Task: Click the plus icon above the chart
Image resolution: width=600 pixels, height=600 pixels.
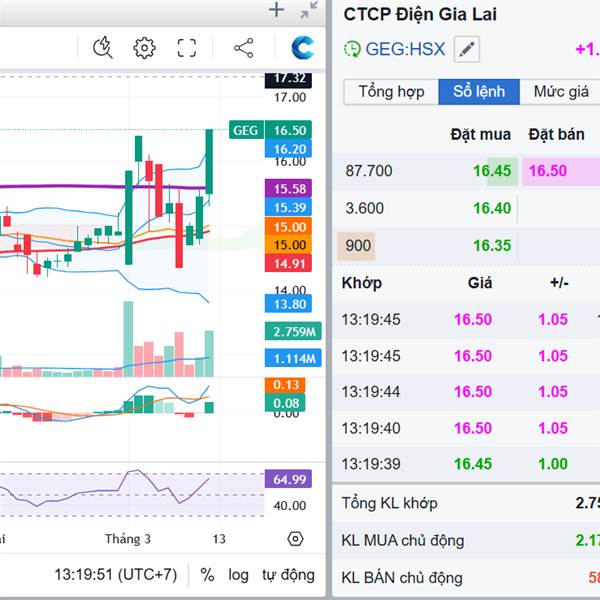Action: 276,10
